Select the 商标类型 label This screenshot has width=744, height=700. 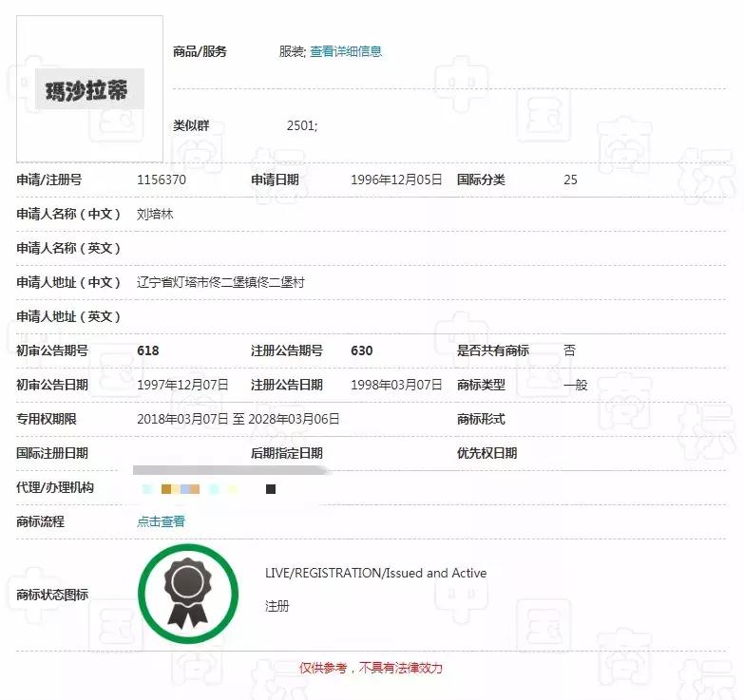coord(481,385)
